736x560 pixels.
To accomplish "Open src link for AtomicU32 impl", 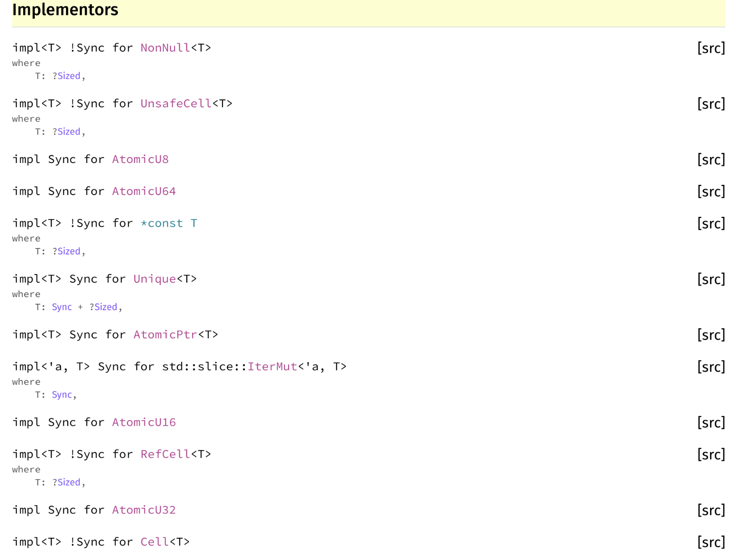I will (x=711, y=510).
